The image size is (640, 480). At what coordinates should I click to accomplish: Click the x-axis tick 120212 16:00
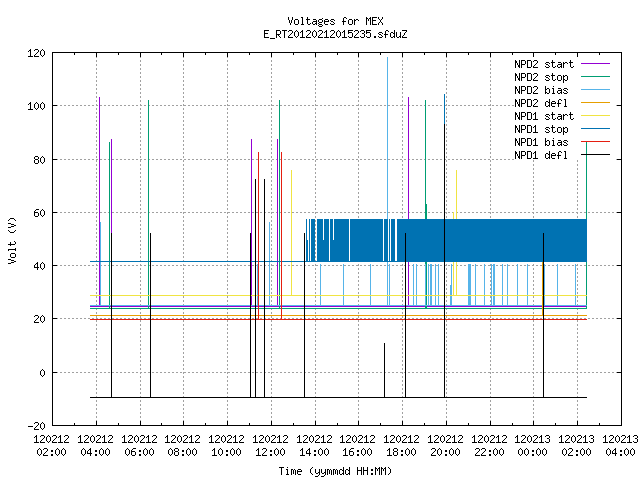click(x=358, y=446)
